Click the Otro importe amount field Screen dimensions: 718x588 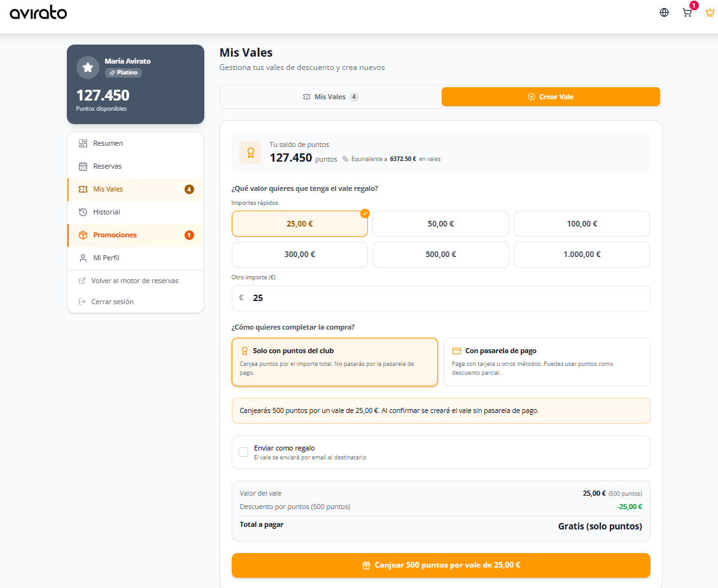coord(440,298)
